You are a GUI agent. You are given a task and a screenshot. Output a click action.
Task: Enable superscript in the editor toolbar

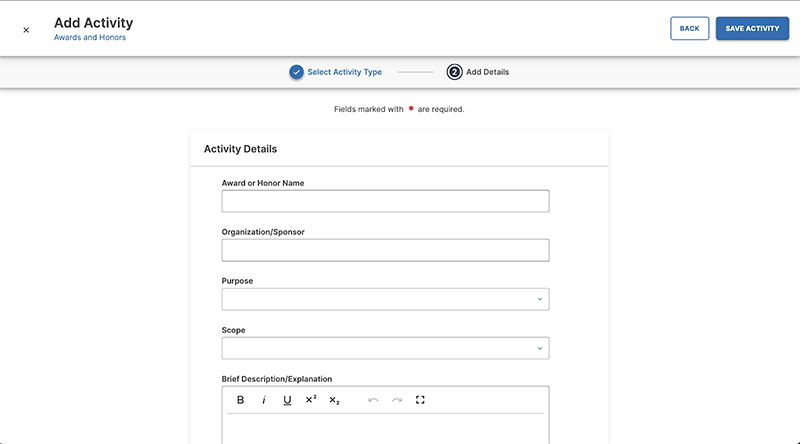point(311,400)
